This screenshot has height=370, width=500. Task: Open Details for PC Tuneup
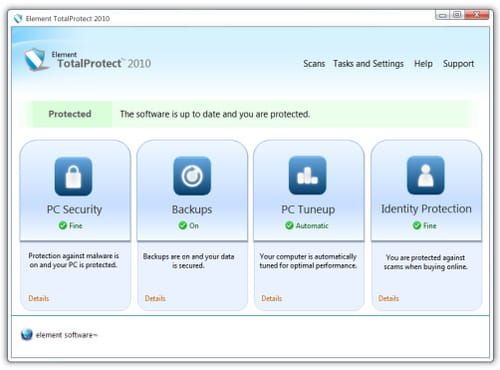click(x=272, y=298)
